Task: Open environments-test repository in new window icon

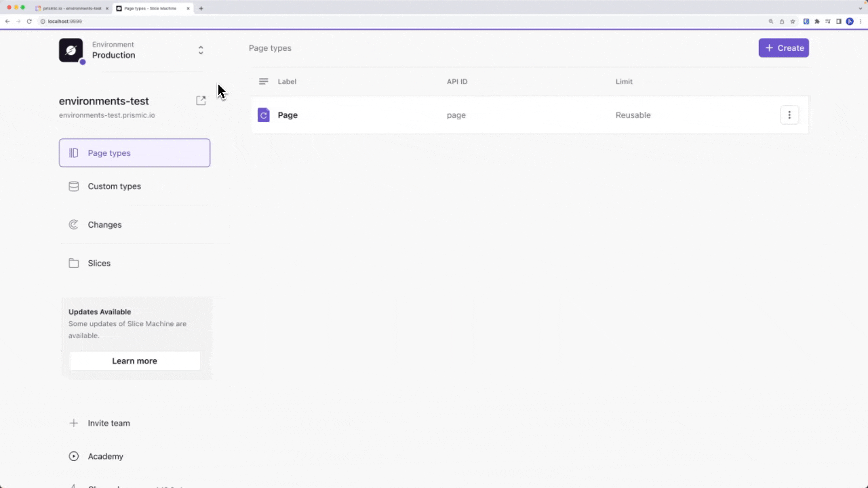Action: click(x=201, y=100)
